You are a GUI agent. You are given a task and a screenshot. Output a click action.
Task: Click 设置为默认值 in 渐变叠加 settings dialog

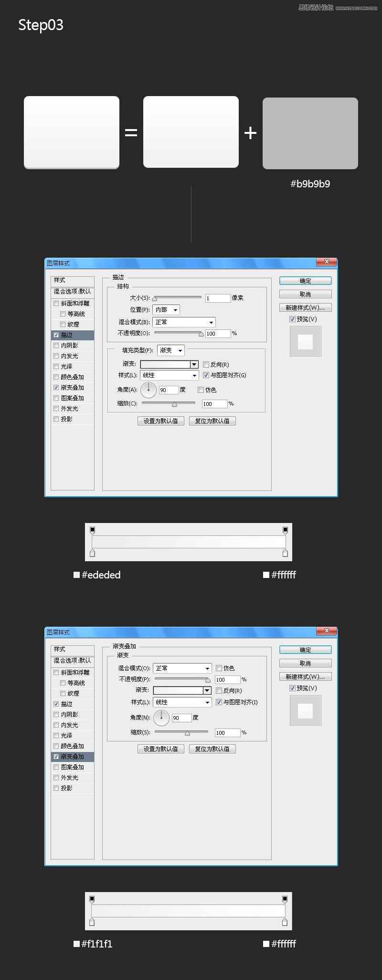click(161, 749)
